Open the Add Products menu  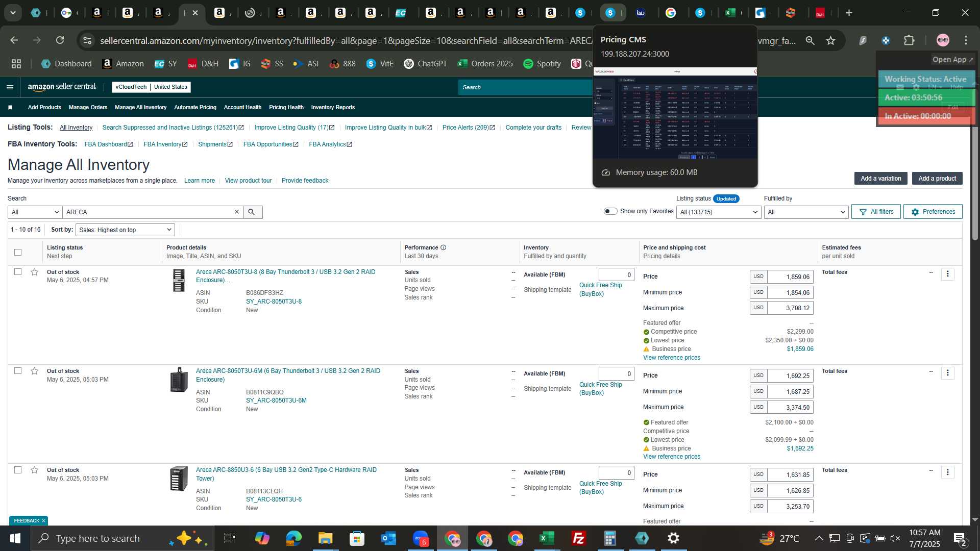coord(44,107)
